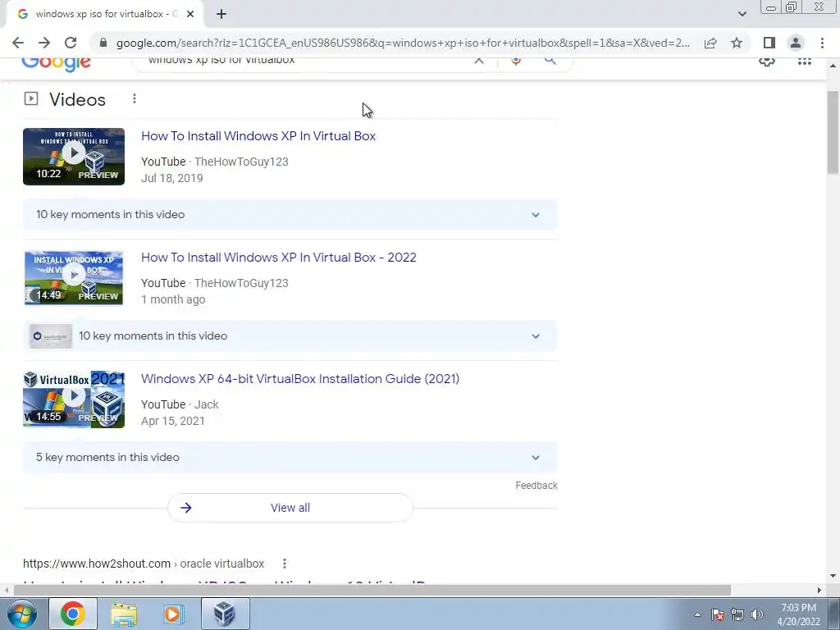Open a new tab with plus button

221,14
